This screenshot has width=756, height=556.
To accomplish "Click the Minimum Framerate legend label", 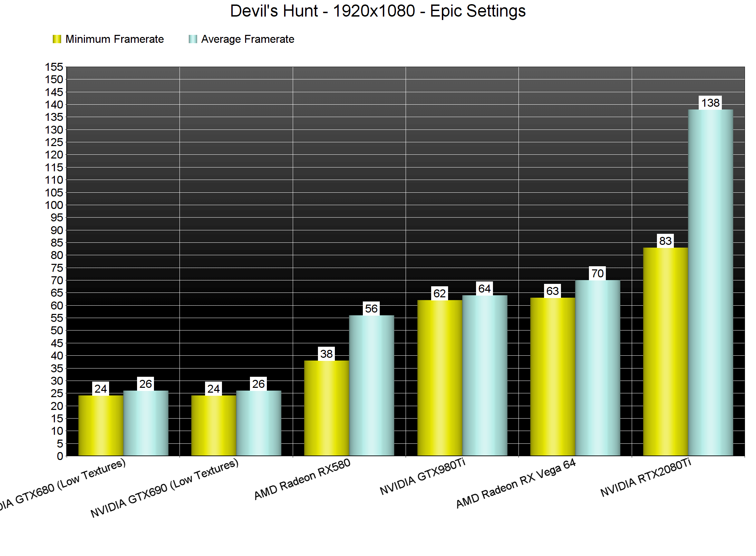I will [x=115, y=39].
